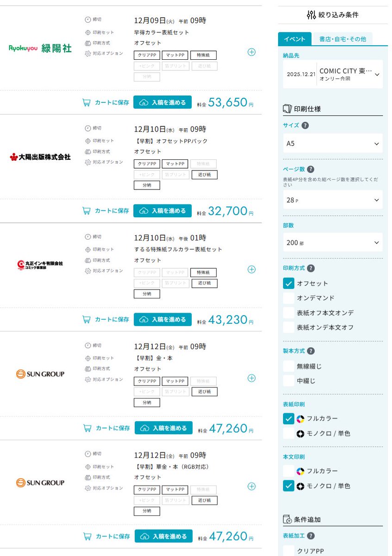Select the 分納 option tag on 大陽出版

pyautogui.click(x=147, y=185)
